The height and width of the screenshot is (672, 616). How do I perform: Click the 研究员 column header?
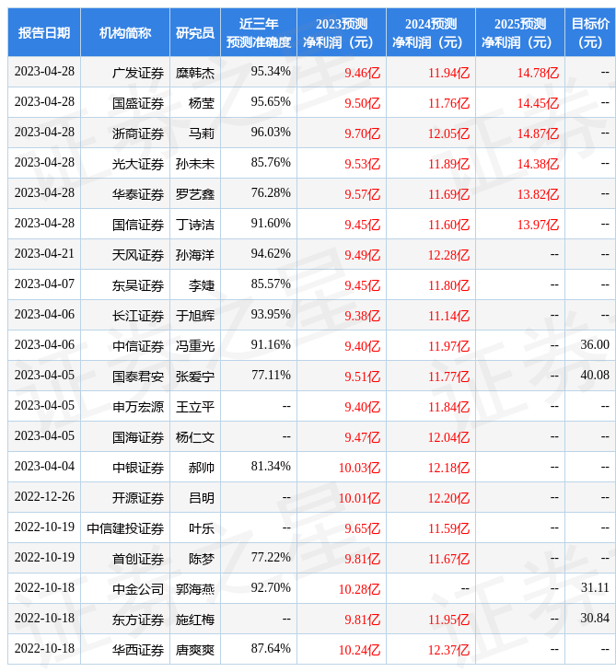tap(195, 32)
